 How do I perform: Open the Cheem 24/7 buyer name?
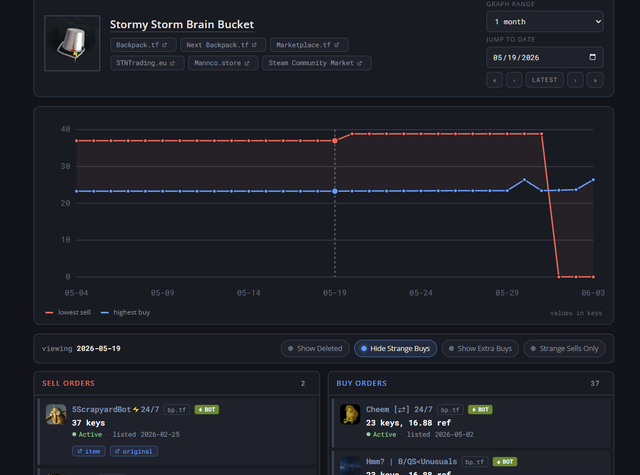(x=399, y=409)
